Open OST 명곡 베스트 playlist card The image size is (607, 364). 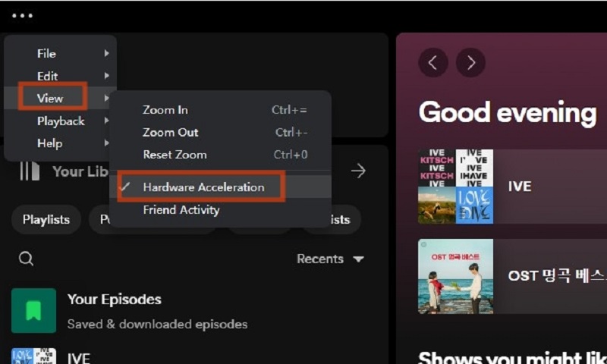pos(513,276)
